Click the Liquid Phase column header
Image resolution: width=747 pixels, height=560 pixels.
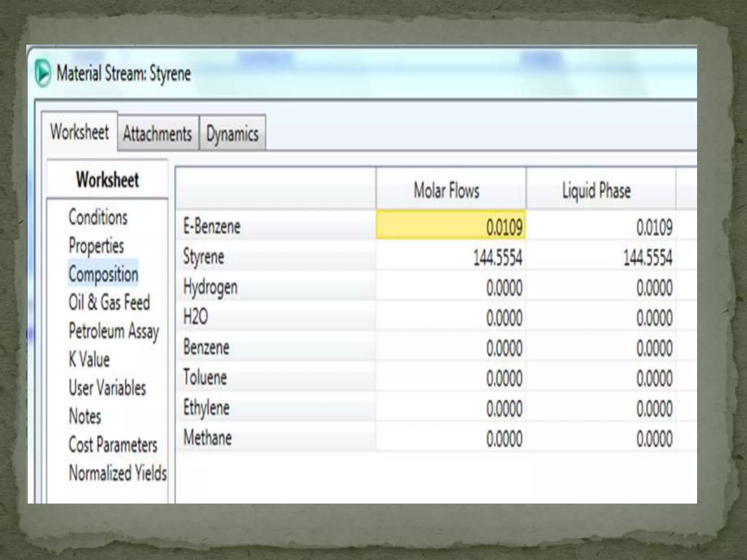[596, 191]
